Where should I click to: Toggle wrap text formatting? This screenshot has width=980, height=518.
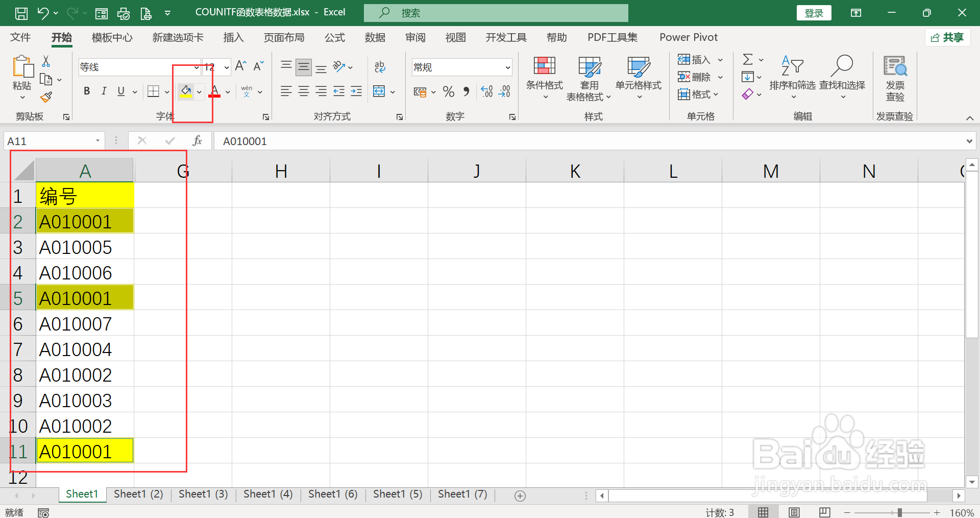[x=380, y=66]
